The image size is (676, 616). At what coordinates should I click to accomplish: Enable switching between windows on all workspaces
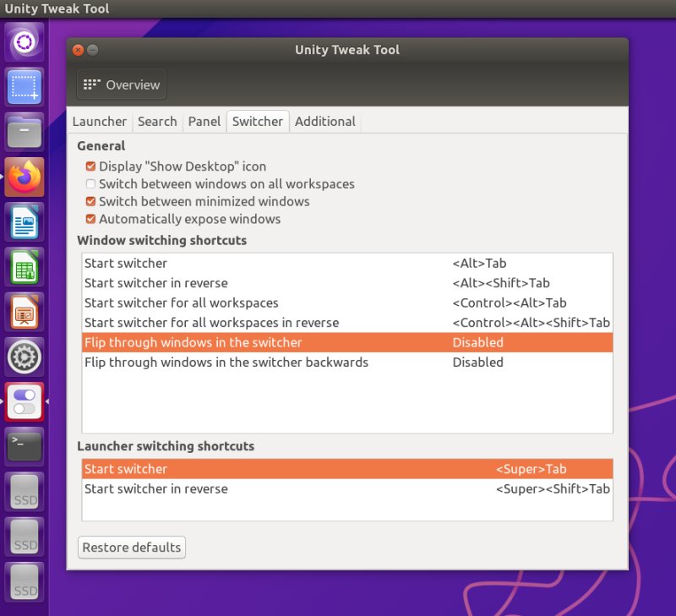[90, 184]
